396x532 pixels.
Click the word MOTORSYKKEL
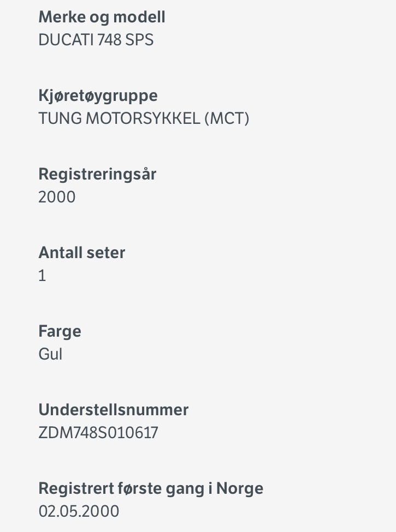coord(143,119)
